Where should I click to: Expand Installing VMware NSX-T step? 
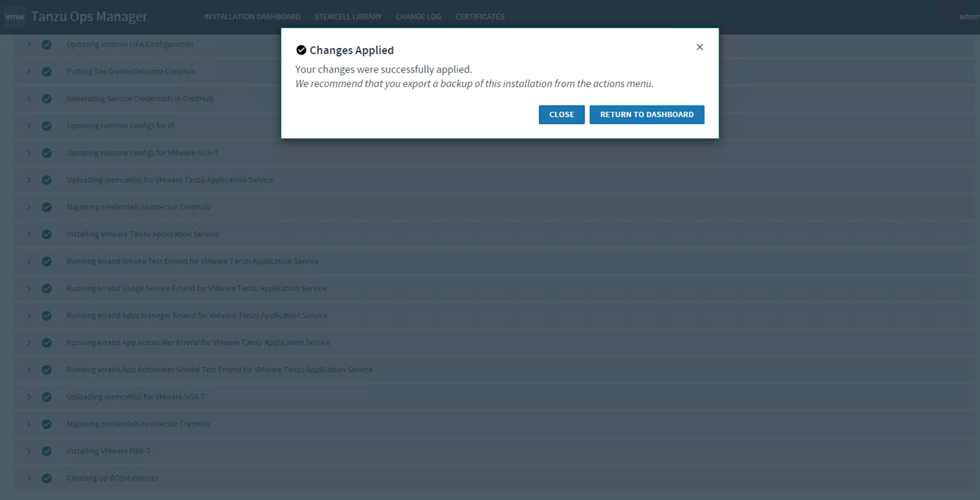click(29, 451)
